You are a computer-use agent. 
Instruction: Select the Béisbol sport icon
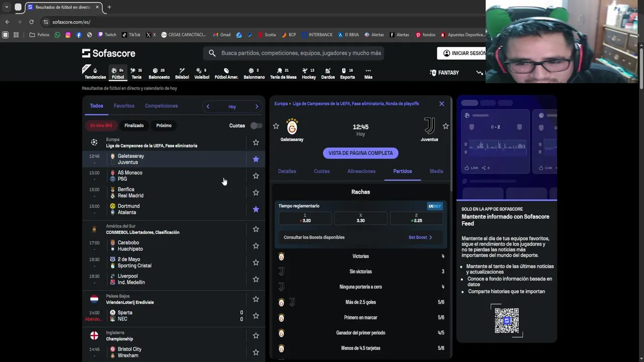(x=182, y=73)
